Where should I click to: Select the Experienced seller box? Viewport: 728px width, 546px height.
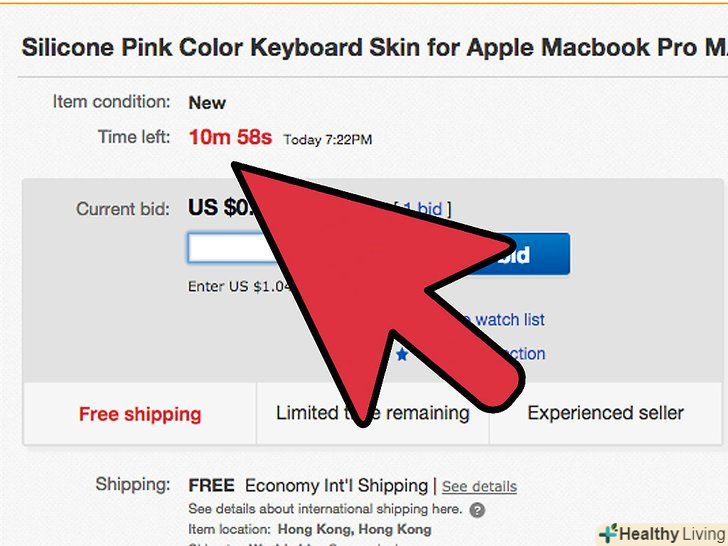click(x=605, y=413)
